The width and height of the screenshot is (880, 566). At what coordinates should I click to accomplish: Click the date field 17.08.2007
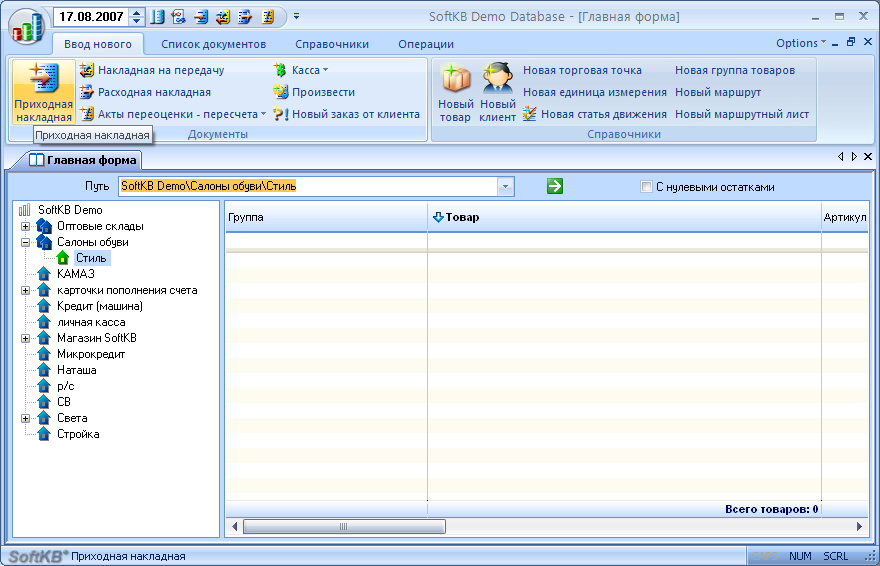tap(91, 17)
